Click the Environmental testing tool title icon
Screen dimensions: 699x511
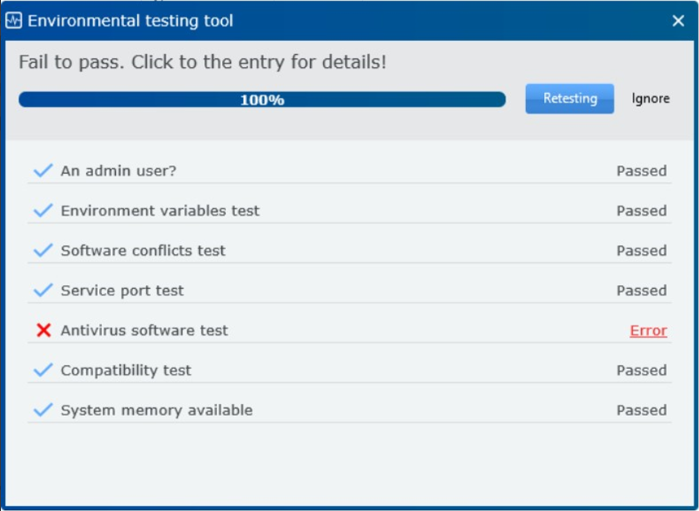coord(13,21)
